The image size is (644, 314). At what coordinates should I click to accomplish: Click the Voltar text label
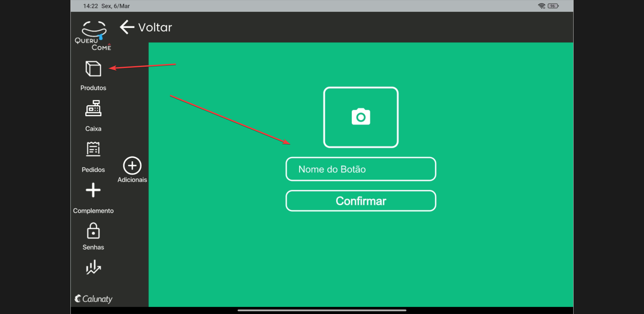click(155, 28)
